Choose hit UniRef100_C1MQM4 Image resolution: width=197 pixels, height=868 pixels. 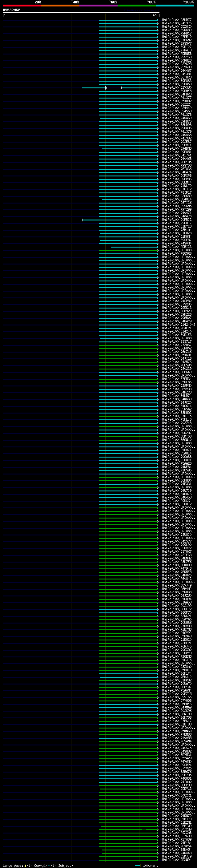176,236
